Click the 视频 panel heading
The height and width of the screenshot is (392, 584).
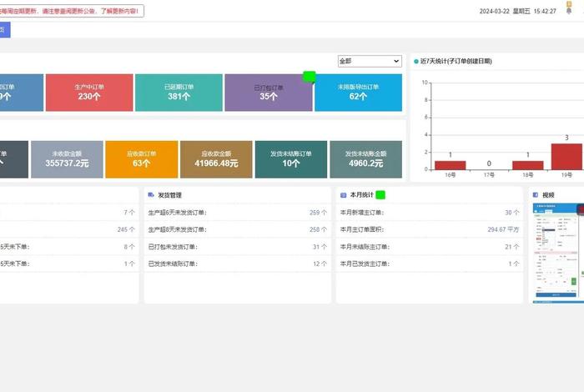point(548,194)
